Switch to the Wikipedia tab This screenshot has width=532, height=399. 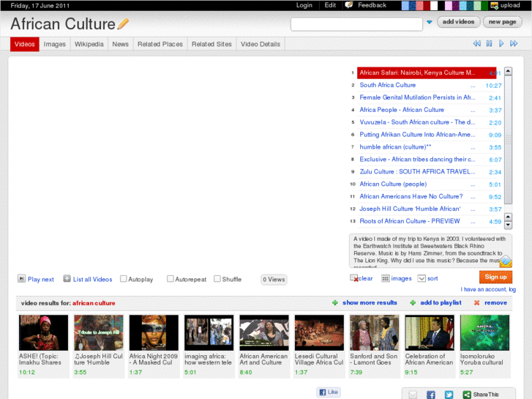tap(89, 44)
